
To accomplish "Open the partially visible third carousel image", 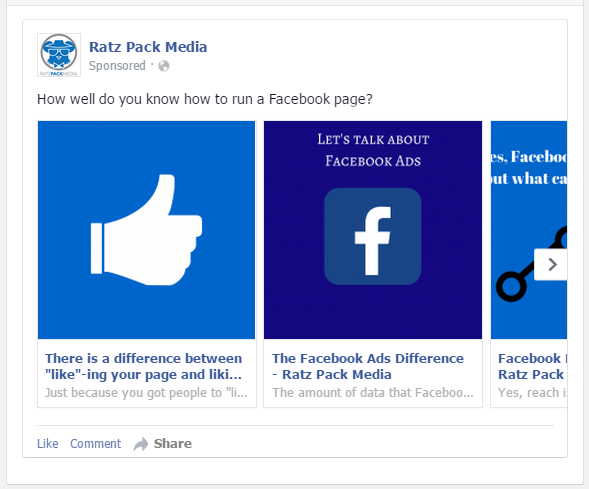I will 529,230.
